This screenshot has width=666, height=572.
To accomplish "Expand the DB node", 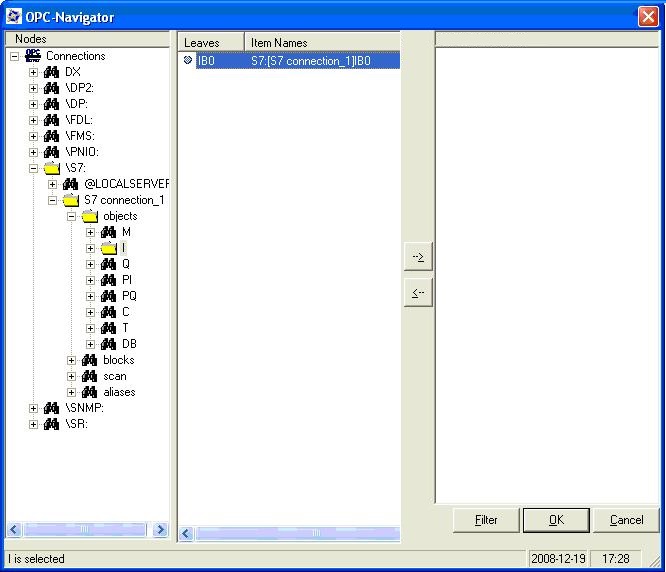I will [90, 344].
